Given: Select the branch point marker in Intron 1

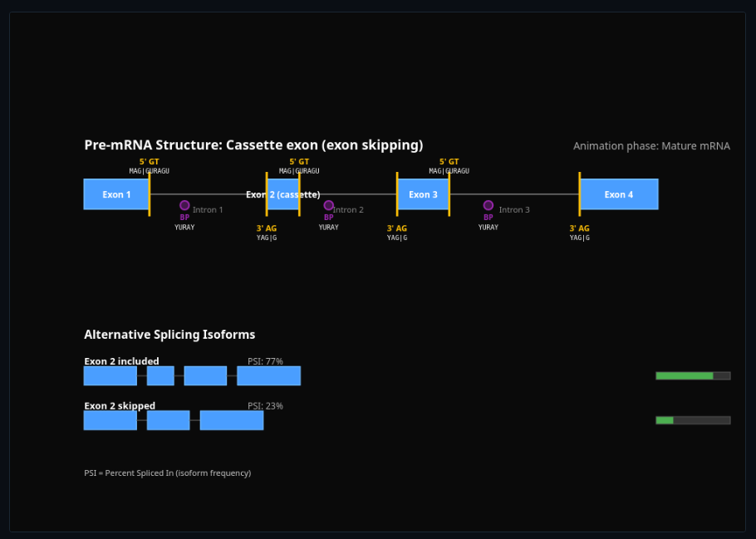Looking at the screenshot, I should (184, 204).
